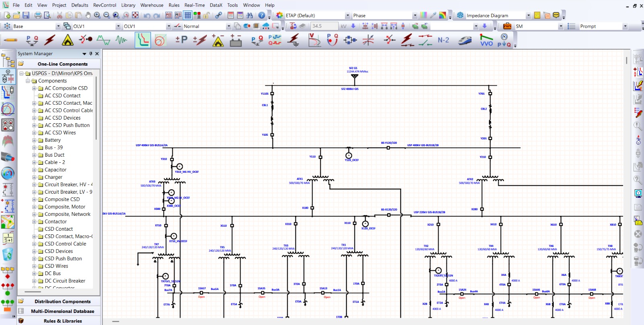Close the System Manager panel
Image resolution: width=644 pixels, height=325 pixels.
[97, 54]
